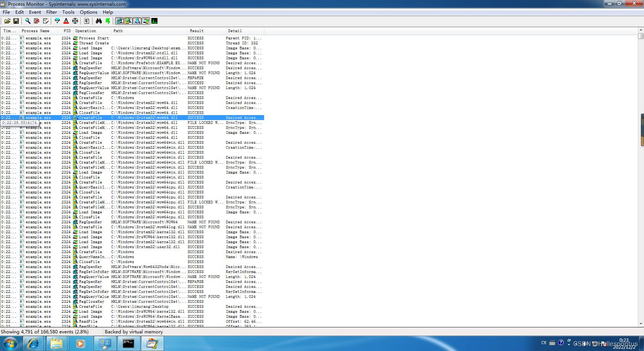The height and width of the screenshot is (351, 644).
Task: Toggle Show Process and Thread Activity icon
Action: pyautogui.click(x=146, y=21)
